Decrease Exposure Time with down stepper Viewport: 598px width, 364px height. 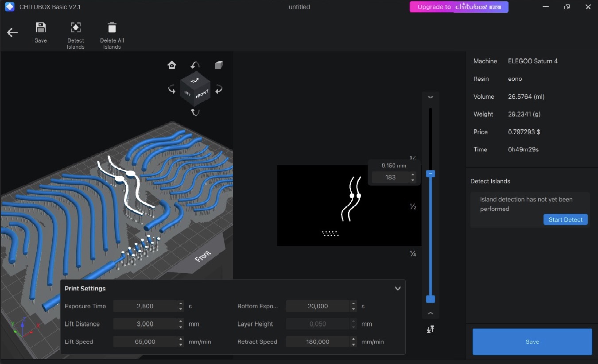181,309
